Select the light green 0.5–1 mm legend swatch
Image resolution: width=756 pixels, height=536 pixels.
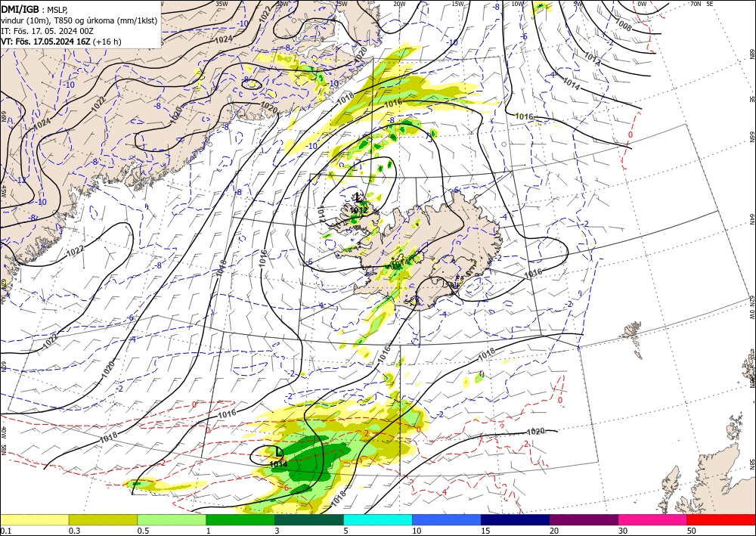click(x=172, y=519)
